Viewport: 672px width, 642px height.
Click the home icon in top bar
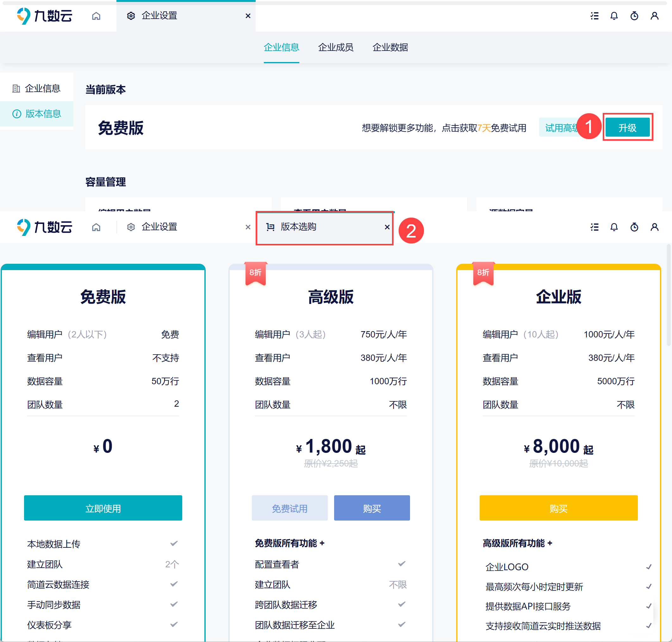pyautogui.click(x=96, y=16)
